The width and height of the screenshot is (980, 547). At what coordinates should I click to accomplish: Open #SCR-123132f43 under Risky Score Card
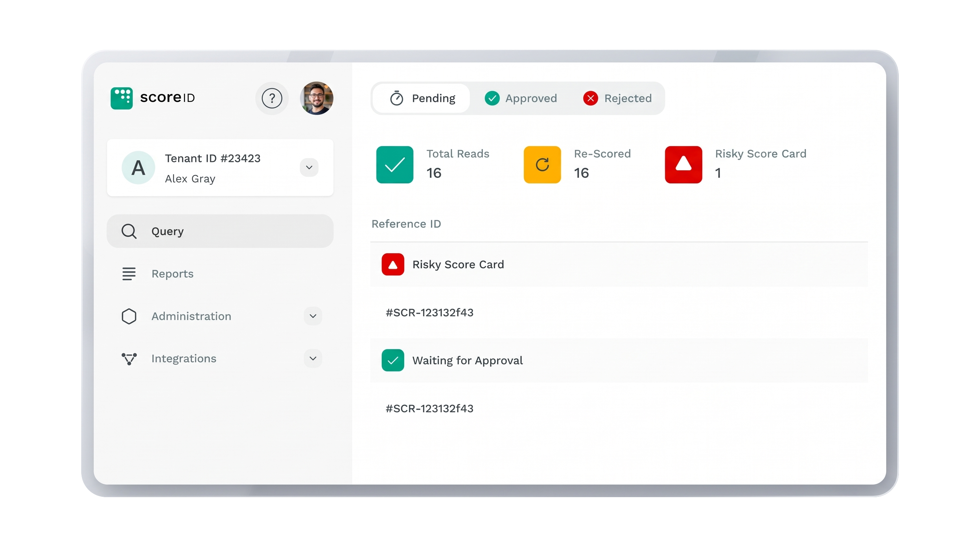(x=429, y=313)
